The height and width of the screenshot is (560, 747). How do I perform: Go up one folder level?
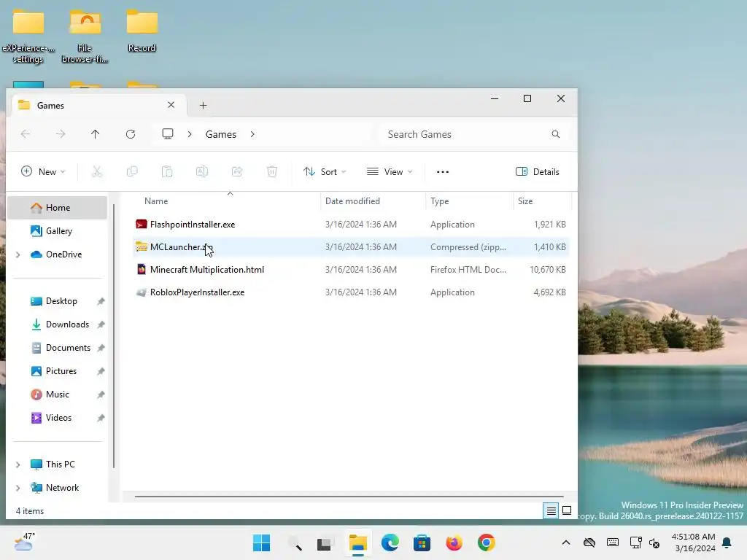[96, 134]
